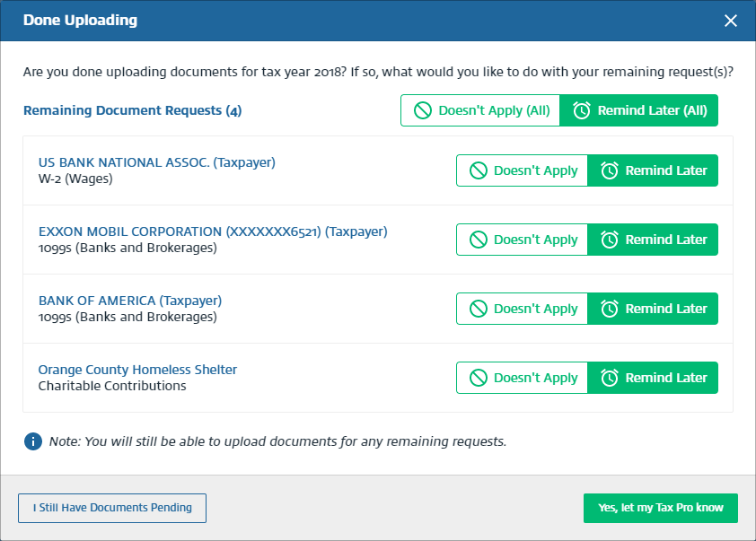Choose Remind Later for US Bank W-2
This screenshot has width=756, height=541.
653,170
